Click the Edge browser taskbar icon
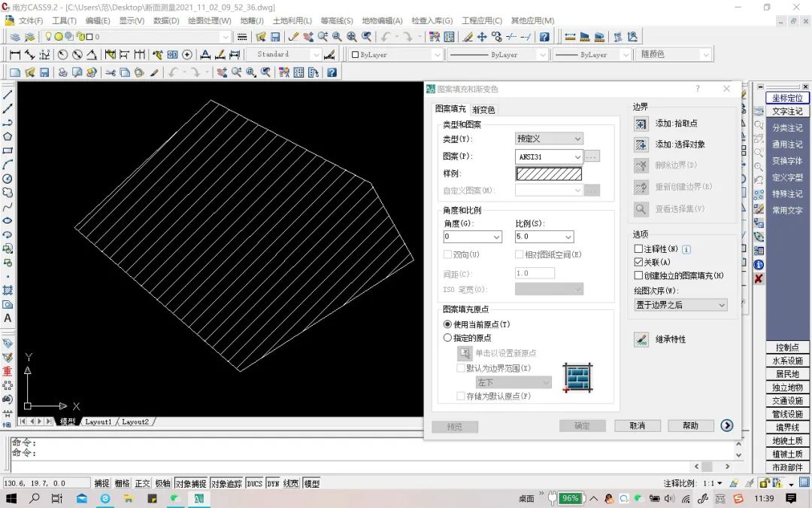Screen dimensions: 812x508 (x=105, y=498)
